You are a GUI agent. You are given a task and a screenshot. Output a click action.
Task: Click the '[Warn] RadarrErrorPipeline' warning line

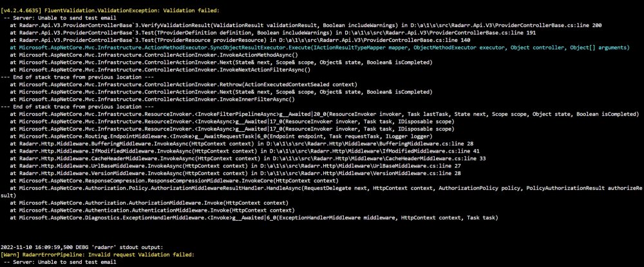click(97, 255)
